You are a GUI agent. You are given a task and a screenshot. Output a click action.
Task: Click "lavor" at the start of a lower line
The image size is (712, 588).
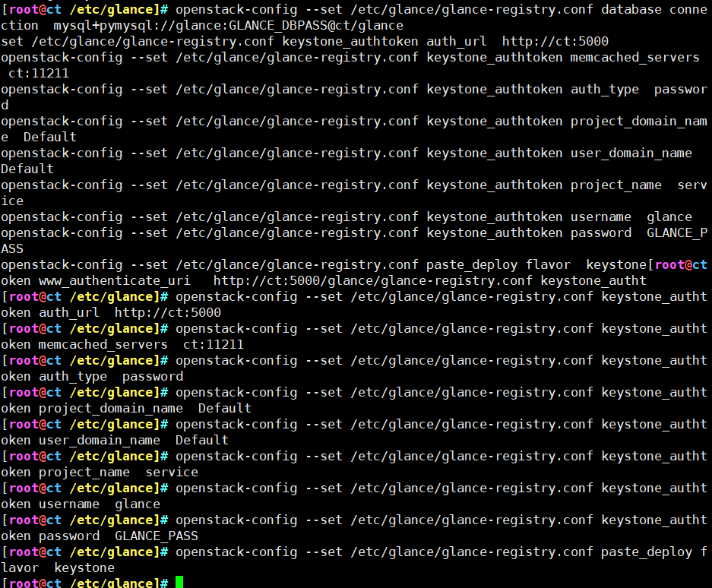tap(20, 567)
